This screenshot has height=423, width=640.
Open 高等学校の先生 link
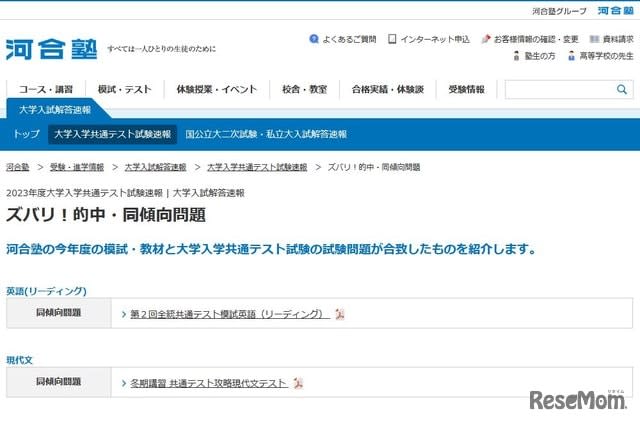[607, 56]
